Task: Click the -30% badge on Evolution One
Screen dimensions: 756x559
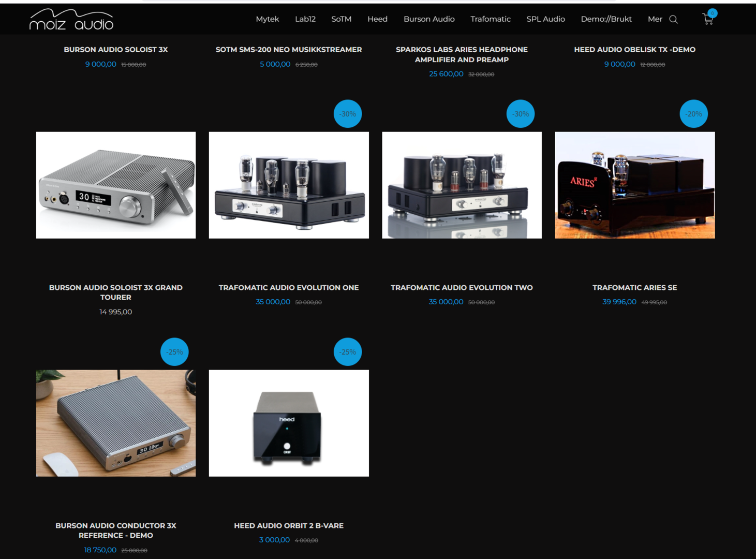Action: [348, 114]
